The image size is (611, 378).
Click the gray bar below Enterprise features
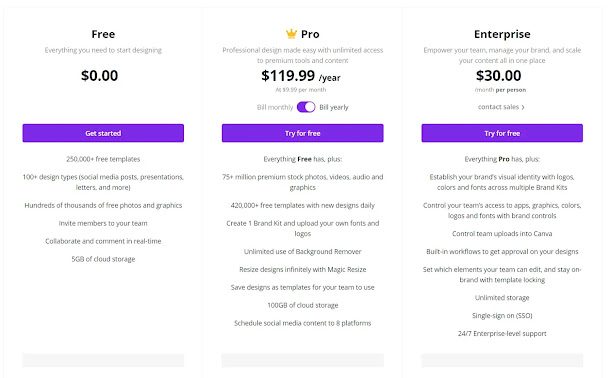coord(502,360)
